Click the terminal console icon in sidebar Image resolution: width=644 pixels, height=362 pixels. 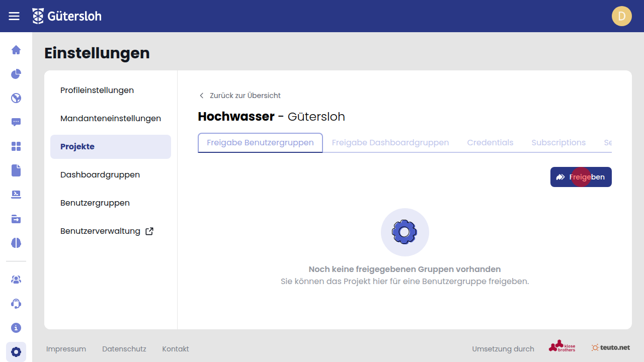tap(16, 195)
